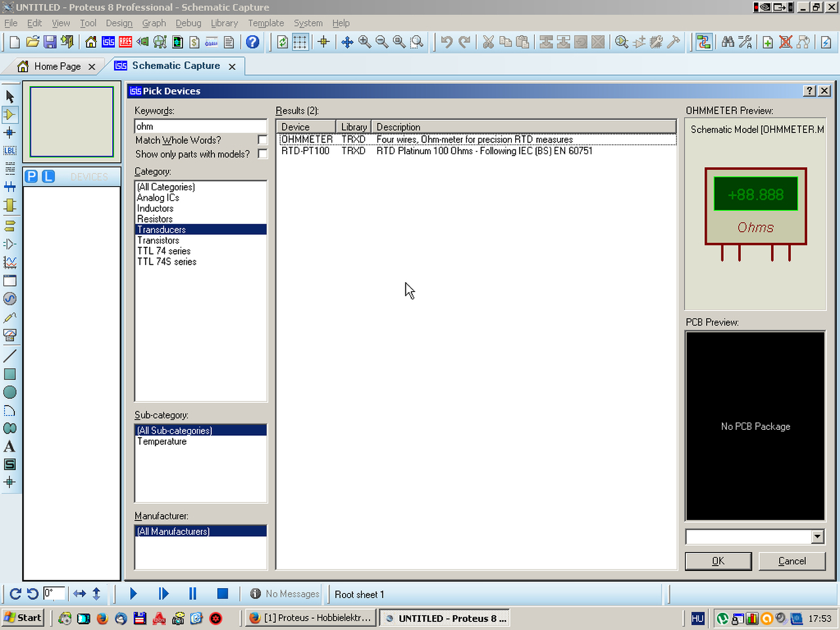Screen dimensions: 840x630
Task: Zoom out using the magnifier minus icon
Action: pyautogui.click(x=382, y=42)
